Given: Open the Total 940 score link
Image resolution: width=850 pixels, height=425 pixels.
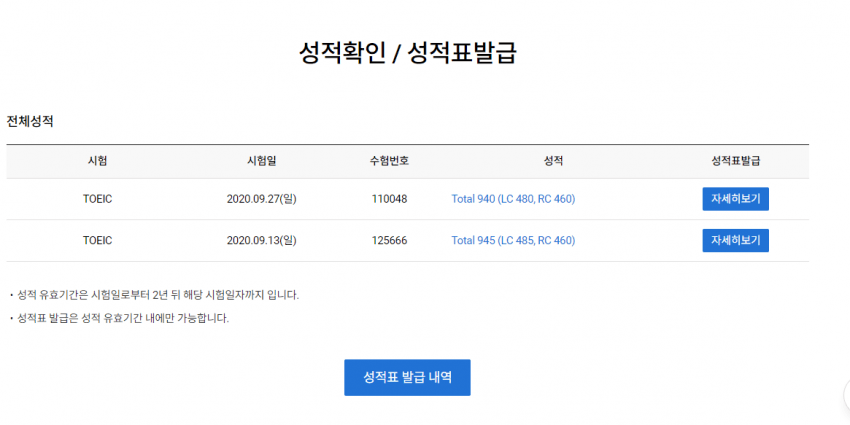Looking at the screenshot, I should tap(513, 199).
